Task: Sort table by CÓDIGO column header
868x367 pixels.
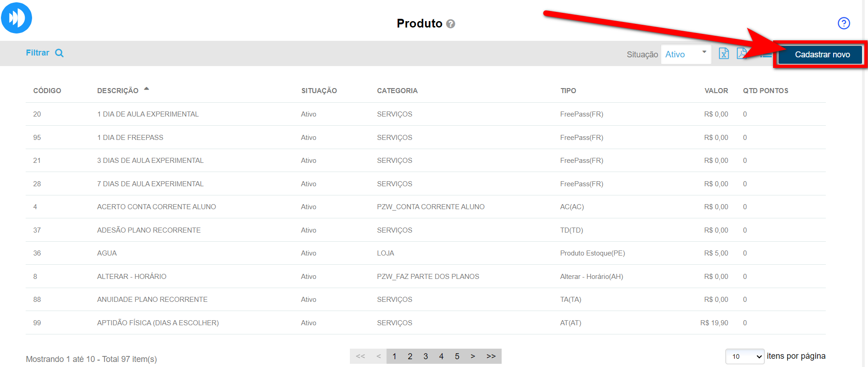Action: [x=47, y=91]
